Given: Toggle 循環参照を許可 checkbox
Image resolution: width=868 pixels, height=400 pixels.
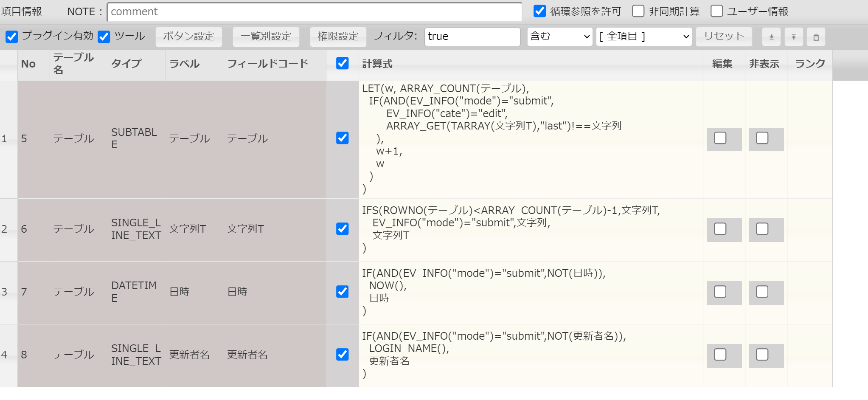Looking at the screenshot, I should (x=539, y=11).
